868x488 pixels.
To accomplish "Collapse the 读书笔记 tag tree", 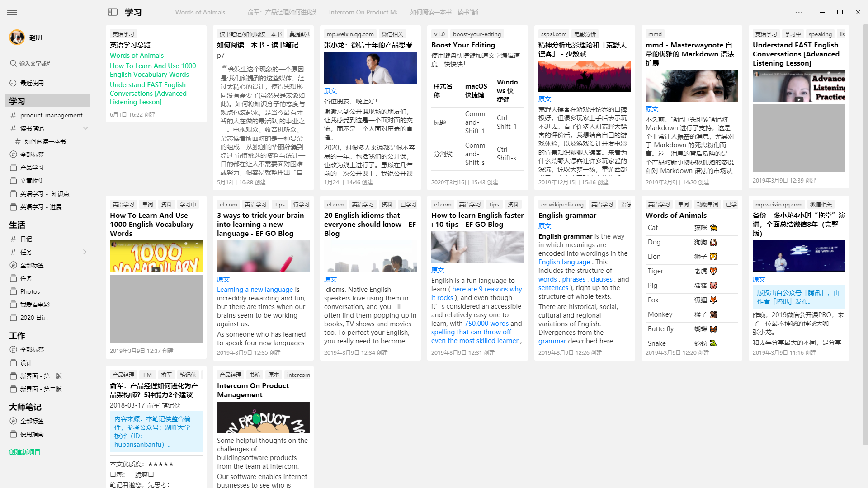I will [x=85, y=128].
